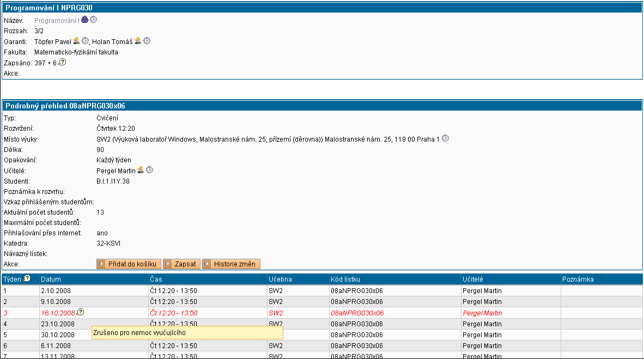Open Pergel Martin's profile icon in Učitelé row
Viewport: 644px width, 359px height.
[x=141, y=171]
